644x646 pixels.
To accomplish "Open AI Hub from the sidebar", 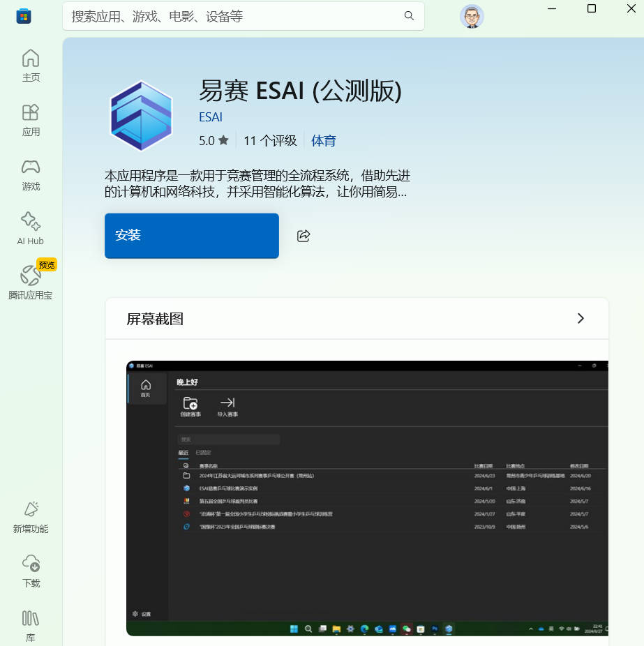I will [x=31, y=229].
